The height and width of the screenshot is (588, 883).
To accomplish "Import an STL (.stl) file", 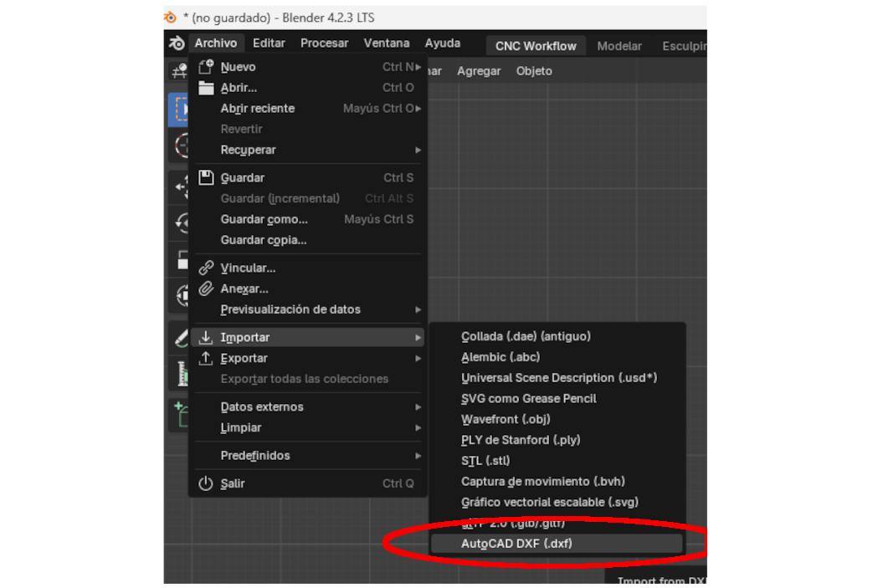I will [485, 461].
